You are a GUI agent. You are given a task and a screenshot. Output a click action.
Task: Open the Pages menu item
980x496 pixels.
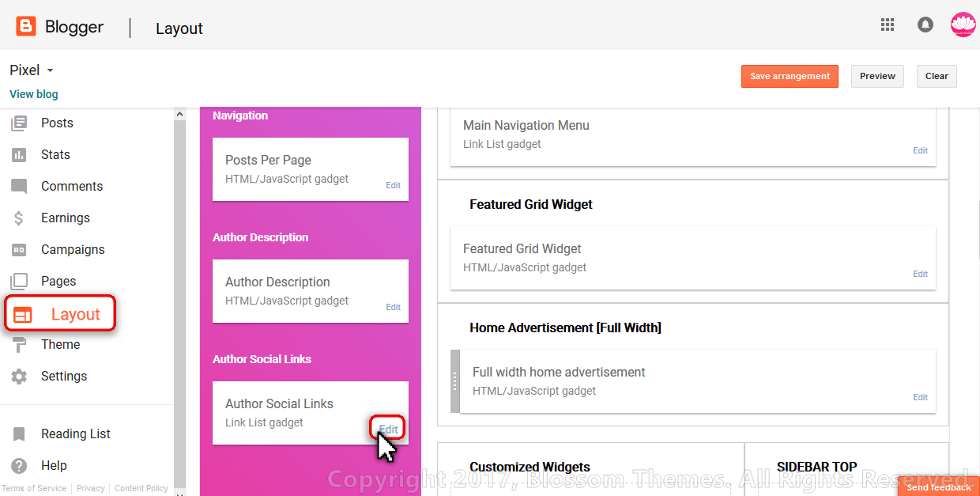pyautogui.click(x=58, y=282)
